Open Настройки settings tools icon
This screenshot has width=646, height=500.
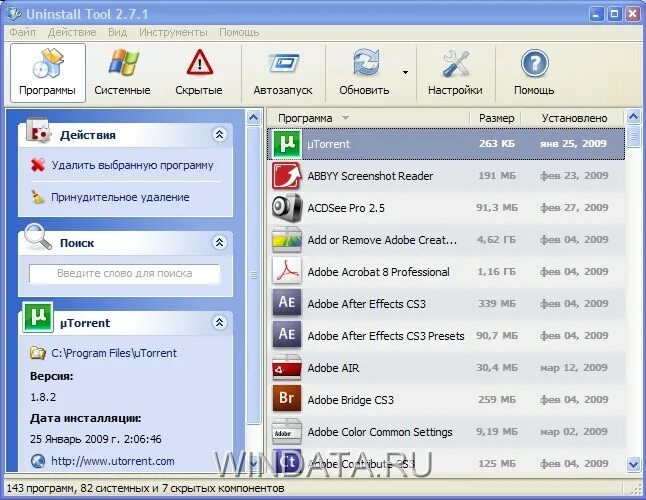(456, 63)
